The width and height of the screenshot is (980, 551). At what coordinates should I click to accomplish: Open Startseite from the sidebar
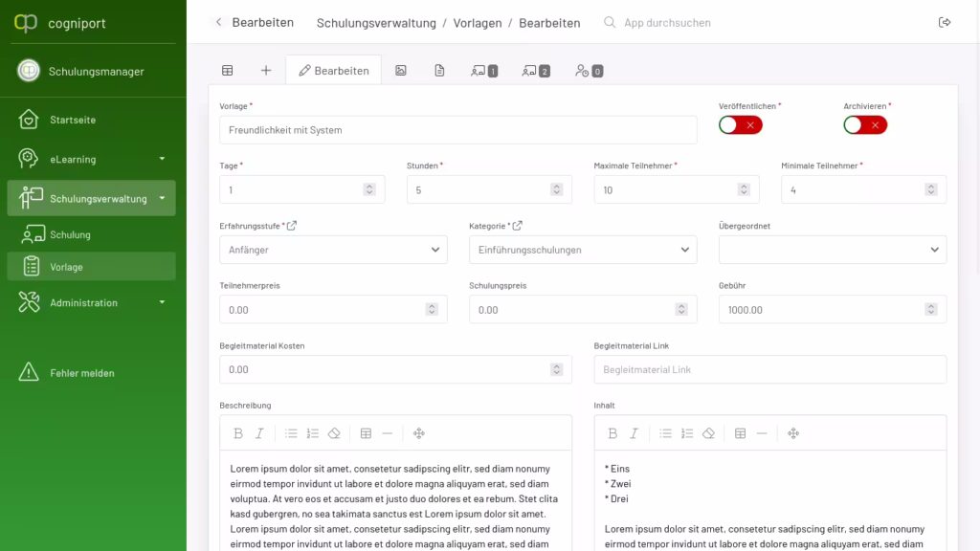(x=73, y=120)
